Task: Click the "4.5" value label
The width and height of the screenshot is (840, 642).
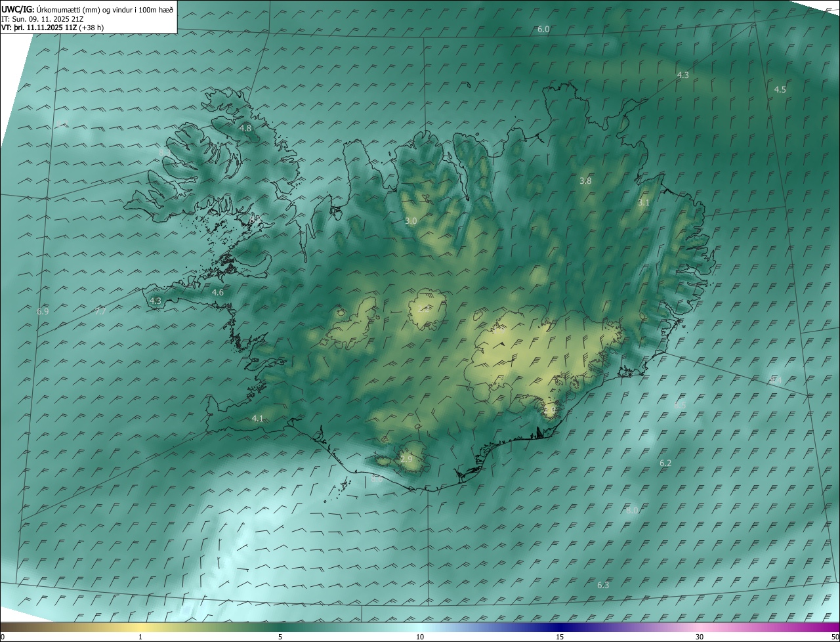Action: point(780,89)
